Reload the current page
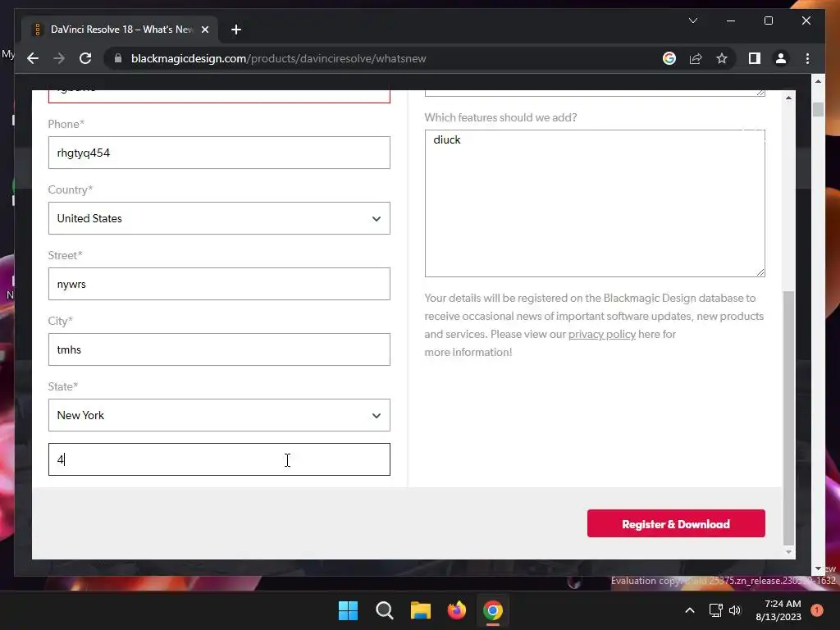The image size is (840, 630). (85, 58)
